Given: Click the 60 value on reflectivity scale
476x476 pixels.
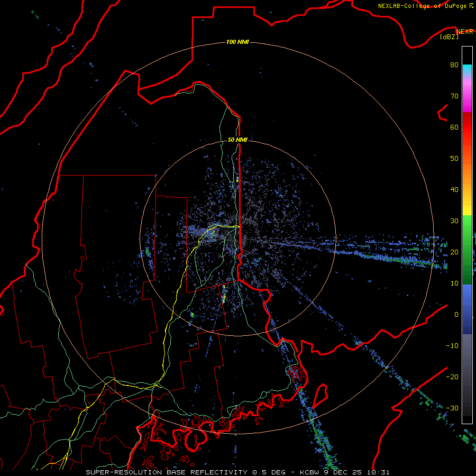Looking at the screenshot, I should (x=454, y=127).
